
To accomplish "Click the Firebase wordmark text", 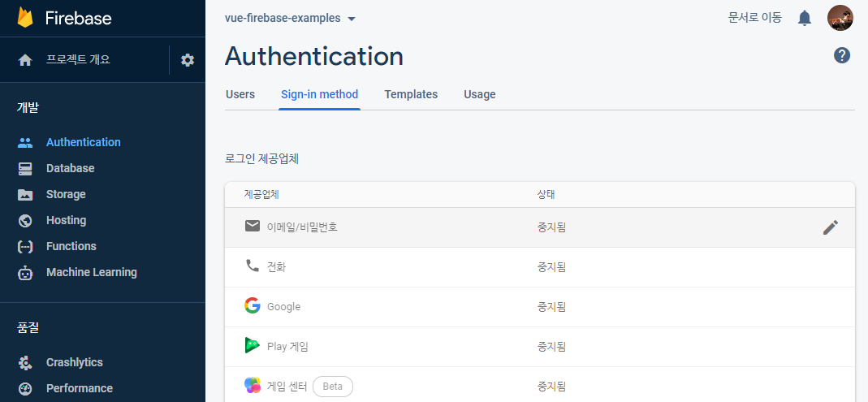I will point(78,18).
